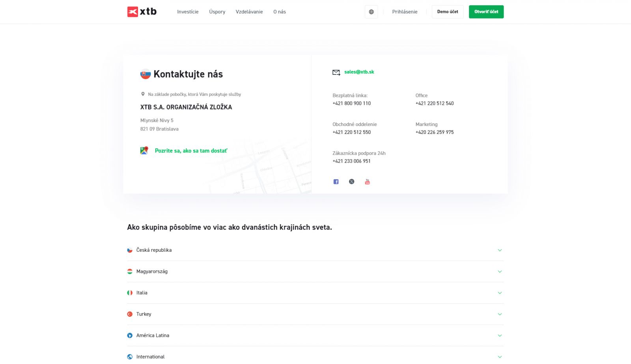The image size is (631, 364).
Task: Open the XTB X (Twitter) icon
Action: [x=352, y=182]
